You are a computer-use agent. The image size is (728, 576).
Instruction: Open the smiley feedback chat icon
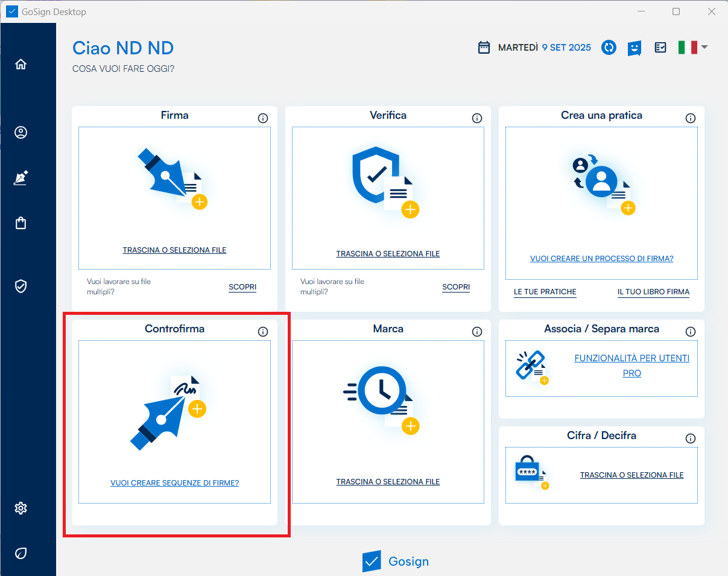pyautogui.click(x=634, y=48)
